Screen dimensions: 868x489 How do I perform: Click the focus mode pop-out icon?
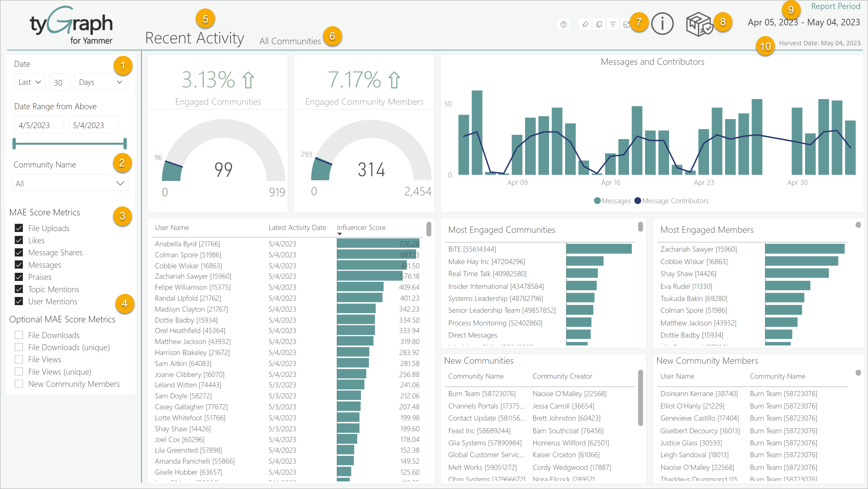click(x=626, y=24)
